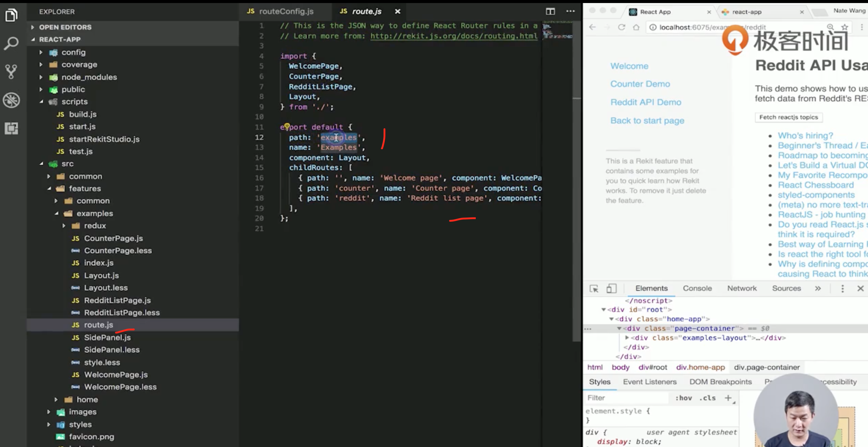Open the Source Control view icon
The height and width of the screenshot is (447, 868).
11,71
